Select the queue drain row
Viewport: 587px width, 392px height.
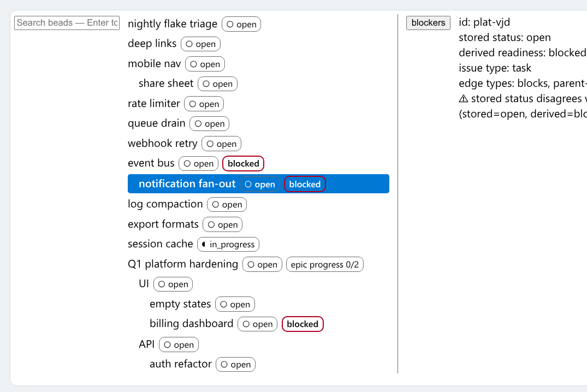258,123
